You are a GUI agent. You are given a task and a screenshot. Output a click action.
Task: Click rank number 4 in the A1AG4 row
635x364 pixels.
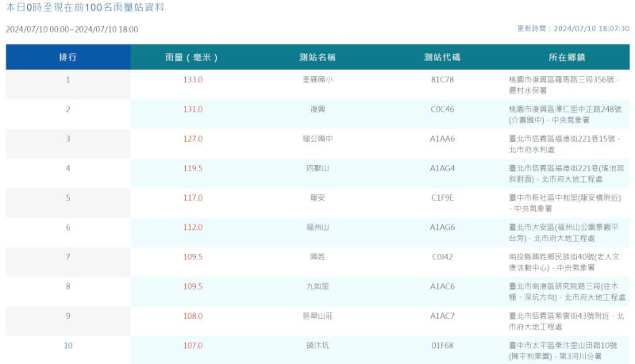(x=68, y=168)
